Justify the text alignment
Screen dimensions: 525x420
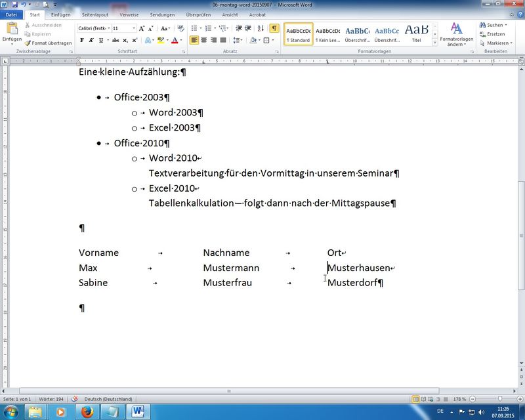pos(223,40)
